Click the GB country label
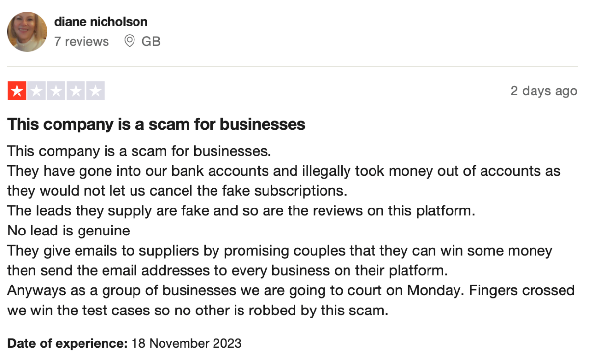Screen dimensions: 589x364 (151, 41)
